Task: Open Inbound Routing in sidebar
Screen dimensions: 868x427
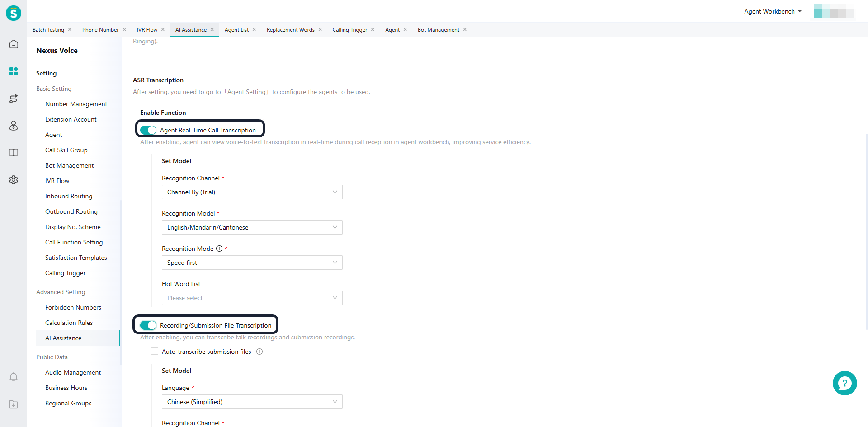Action: (69, 196)
